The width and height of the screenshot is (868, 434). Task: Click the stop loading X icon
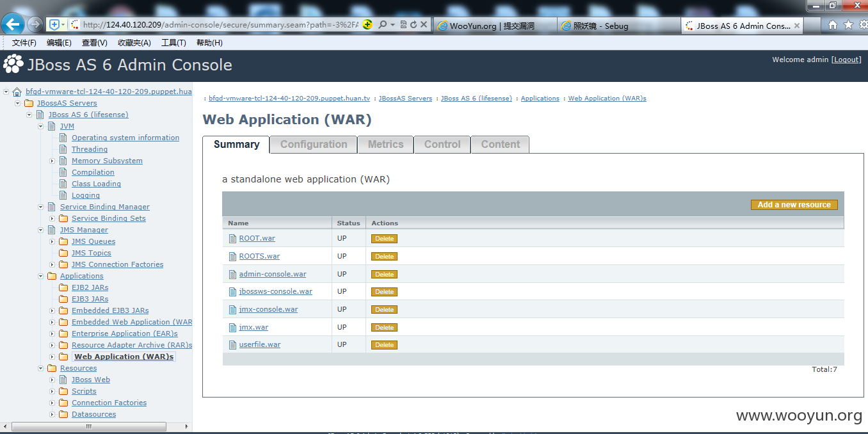[x=424, y=24]
